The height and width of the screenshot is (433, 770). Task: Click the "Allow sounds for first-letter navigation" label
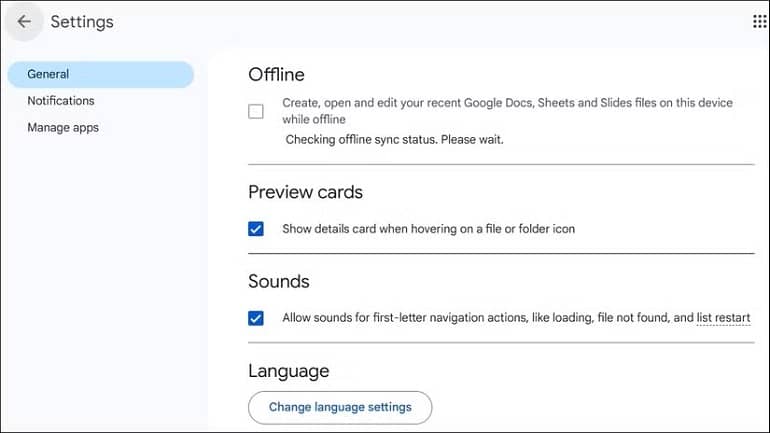click(x=516, y=318)
